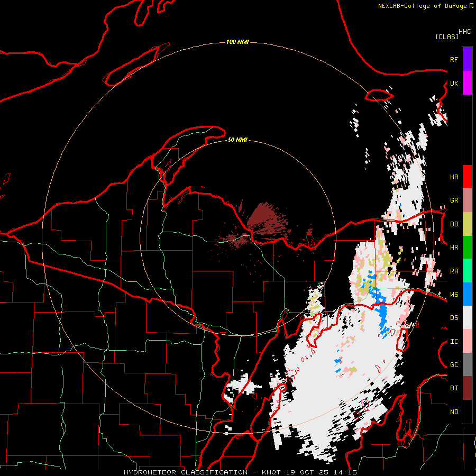The image size is (476, 476).
Task: Click the "[CLAS]" units label
Action: (447, 36)
